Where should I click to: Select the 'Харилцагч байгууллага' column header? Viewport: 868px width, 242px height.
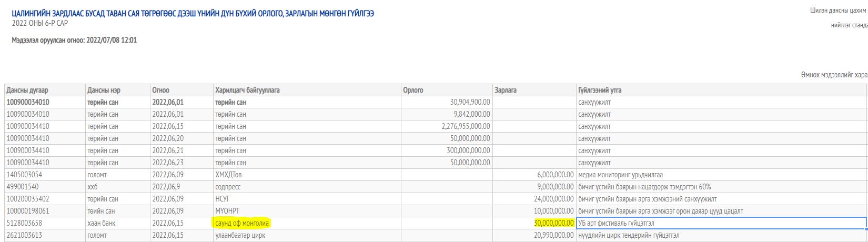[x=247, y=90]
